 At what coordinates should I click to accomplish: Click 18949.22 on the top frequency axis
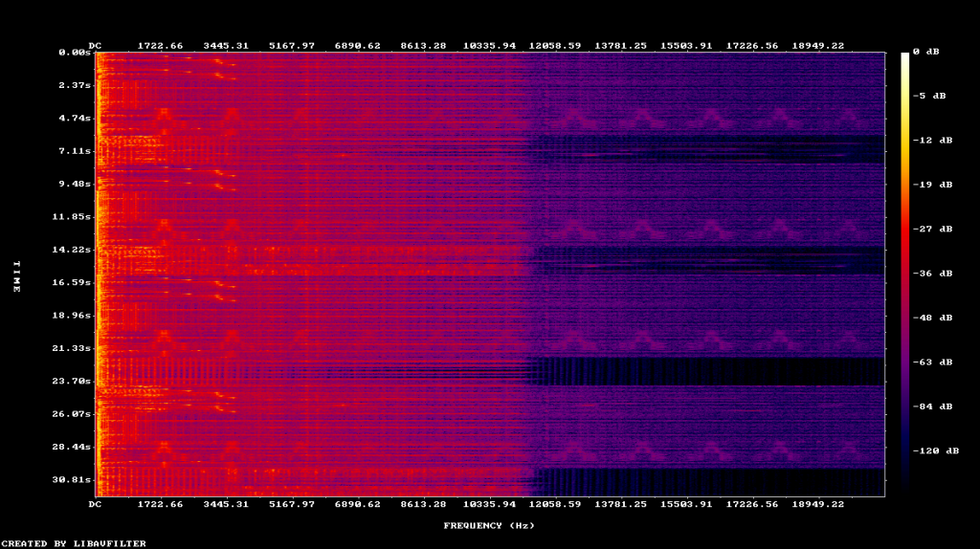818,46
